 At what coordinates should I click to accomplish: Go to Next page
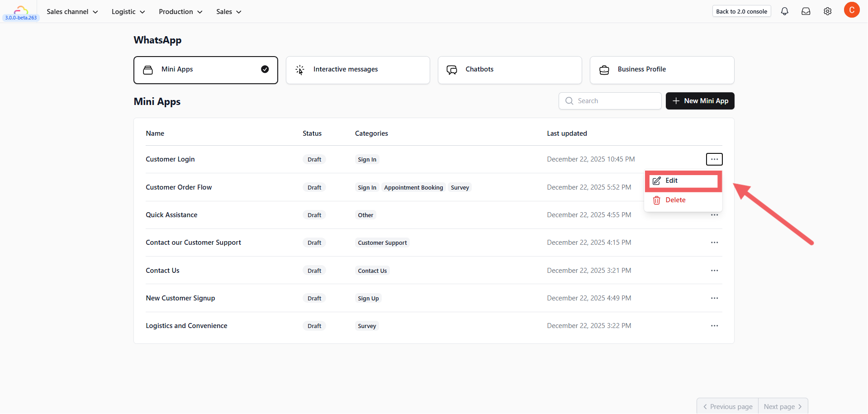point(783,406)
